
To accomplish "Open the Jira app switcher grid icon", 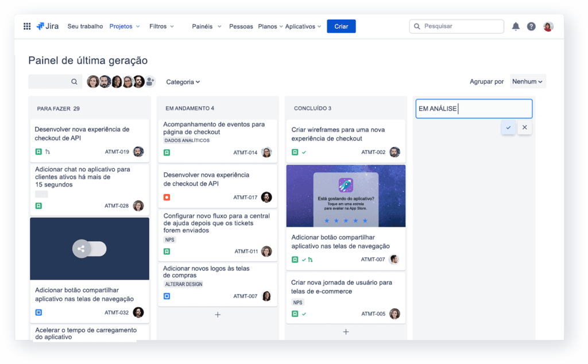I will click(27, 26).
